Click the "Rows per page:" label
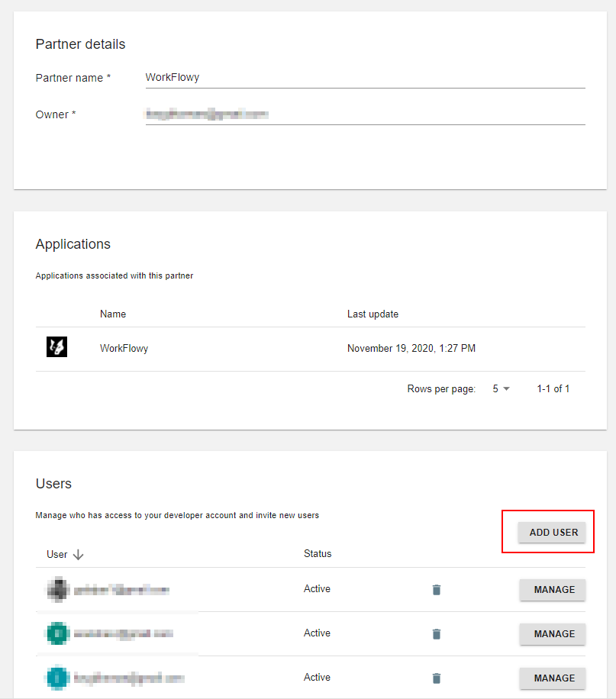 tap(441, 388)
